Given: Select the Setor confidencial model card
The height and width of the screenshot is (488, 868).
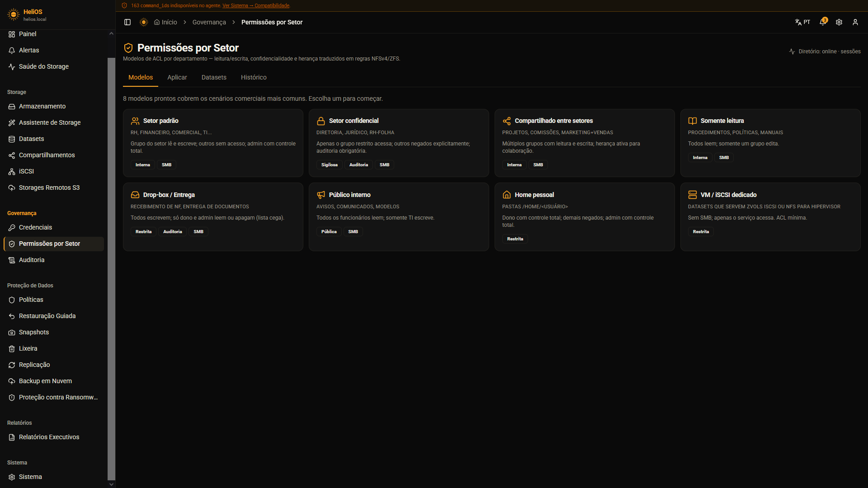Looking at the screenshot, I should click(399, 143).
